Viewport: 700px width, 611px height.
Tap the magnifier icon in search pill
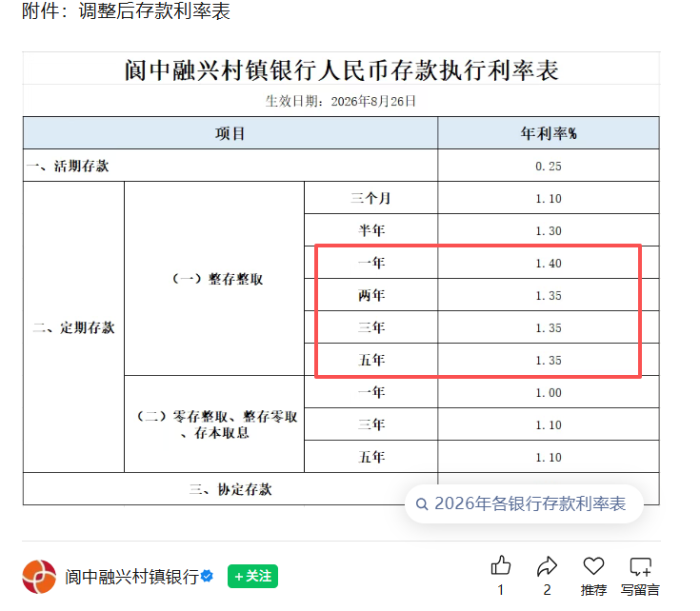point(422,504)
